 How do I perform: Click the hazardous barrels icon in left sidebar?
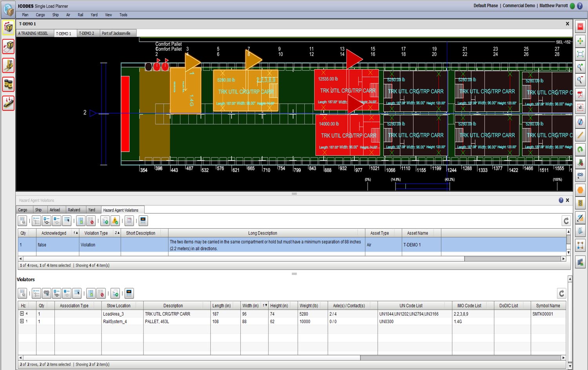[x=8, y=84]
